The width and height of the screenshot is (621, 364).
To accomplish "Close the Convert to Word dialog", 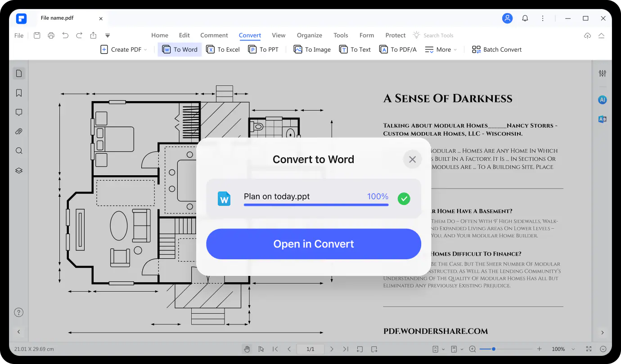I will [412, 159].
